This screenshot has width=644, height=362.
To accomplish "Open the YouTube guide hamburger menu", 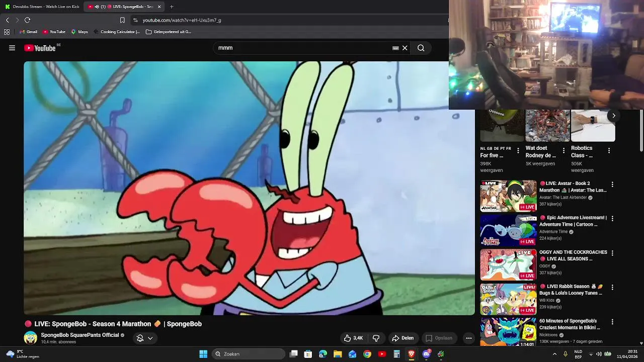I will (12, 48).
